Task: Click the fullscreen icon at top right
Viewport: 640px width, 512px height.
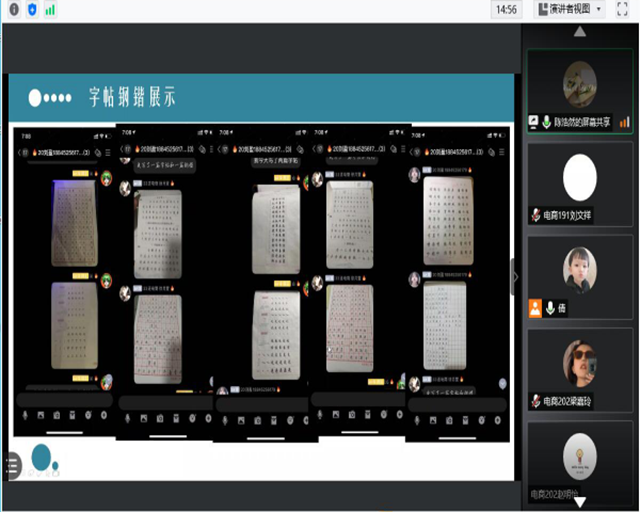Action: (x=626, y=9)
